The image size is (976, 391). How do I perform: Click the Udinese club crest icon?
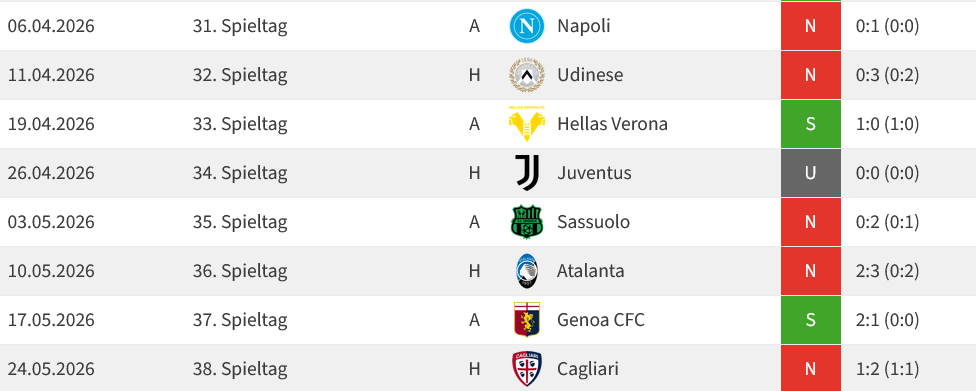[527, 75]
